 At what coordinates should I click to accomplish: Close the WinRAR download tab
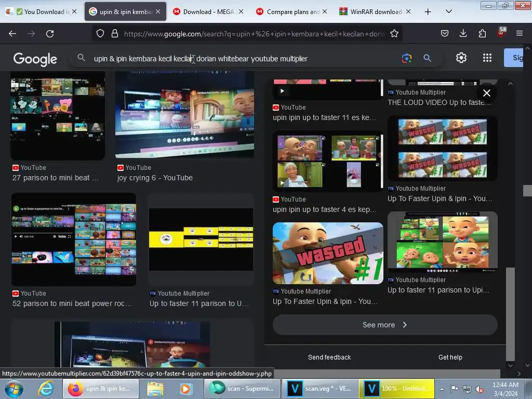tap(408, 12)
